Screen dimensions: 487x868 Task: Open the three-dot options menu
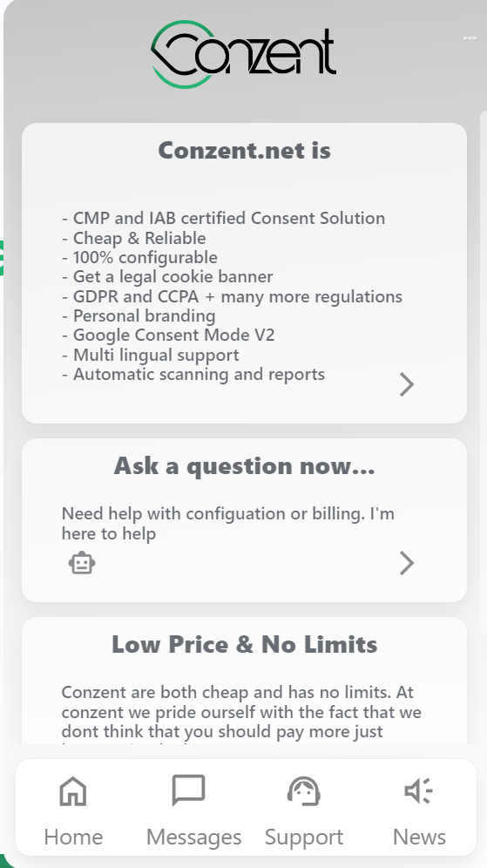click(x=470, y=37)
